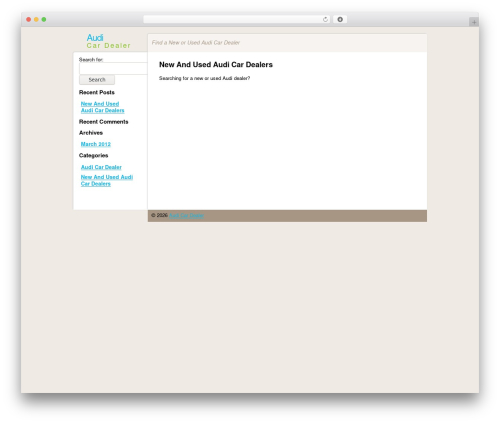Open recent post New And Used Audi Car Dealers

coord(102,107)
